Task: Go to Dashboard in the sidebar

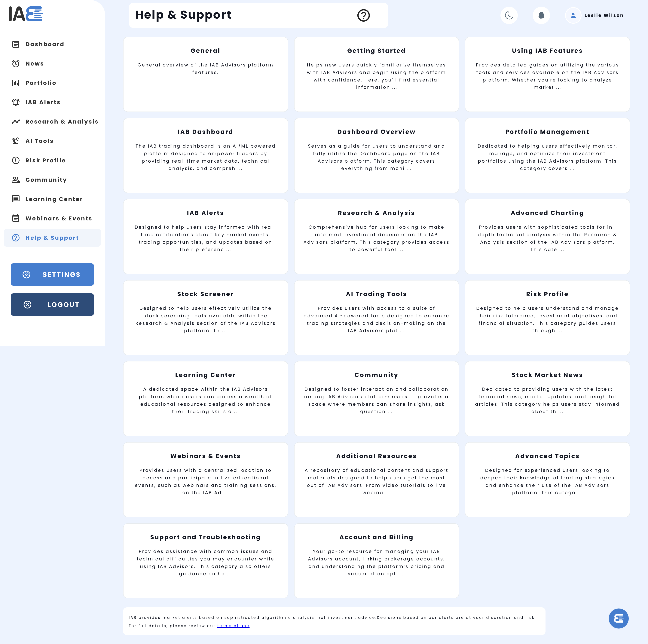Action: pos(45,44)
